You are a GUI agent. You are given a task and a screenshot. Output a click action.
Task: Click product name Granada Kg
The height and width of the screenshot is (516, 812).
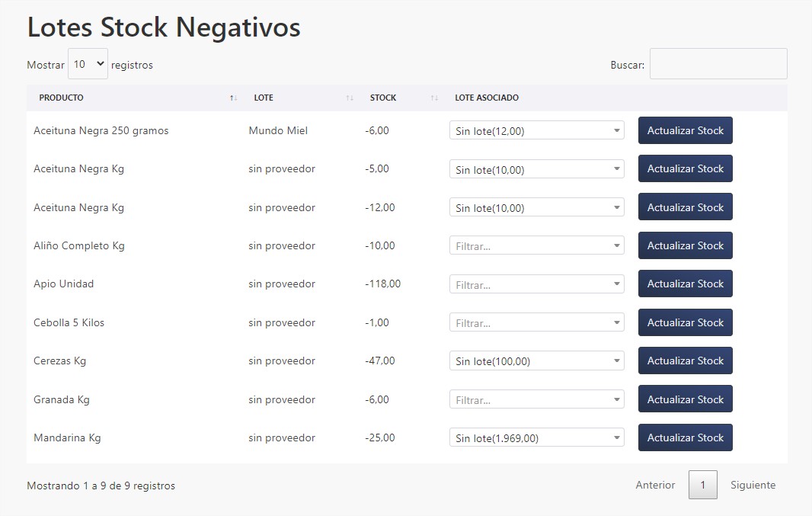coord(62,399)
